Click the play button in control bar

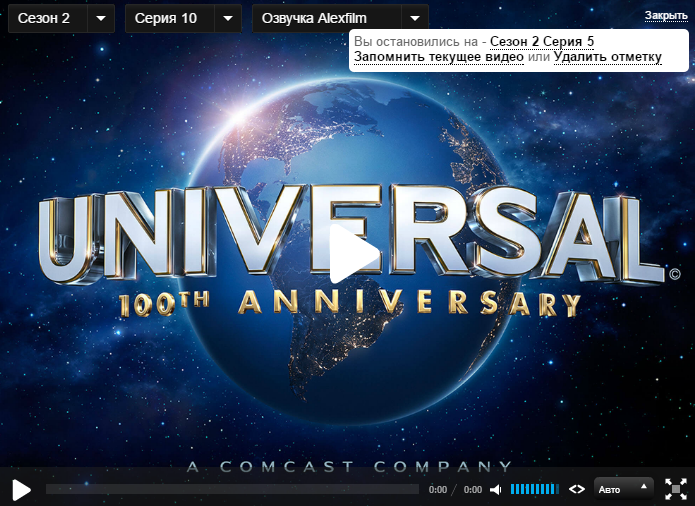pyautogui.click(x=21, y=490)
